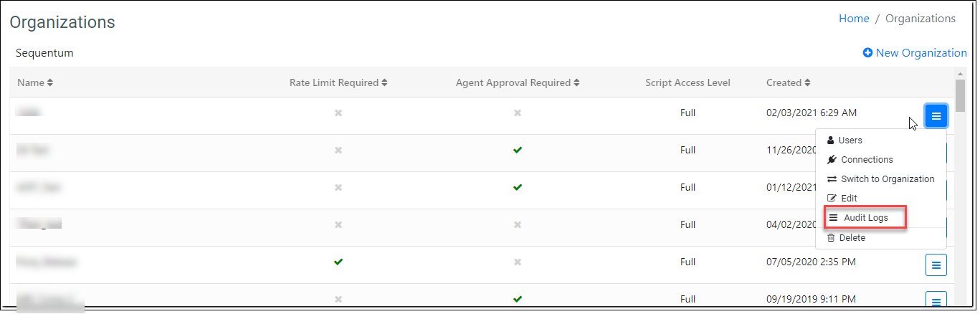The width and height of the screenshot is (980, 314).
Task: Click the Agent Approval checkmark in the second row
Action: 518,150
